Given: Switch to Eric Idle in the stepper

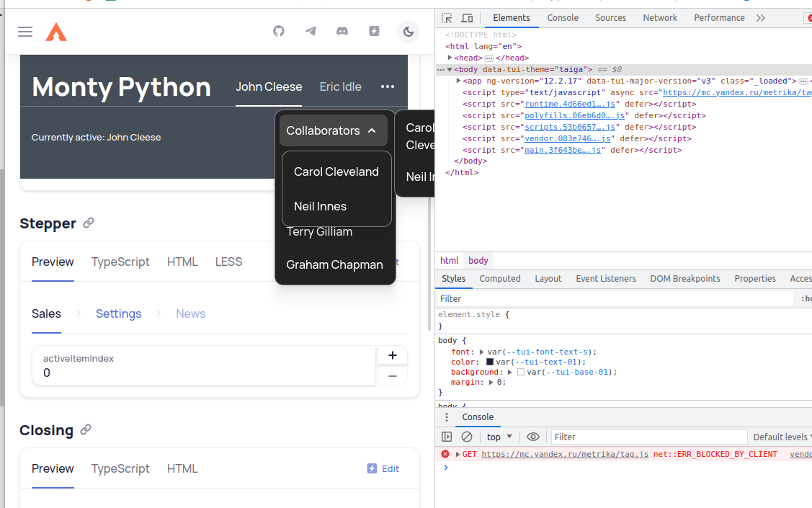Looking at the screenshot, I should pyautogui.click(x=340, y=86).
